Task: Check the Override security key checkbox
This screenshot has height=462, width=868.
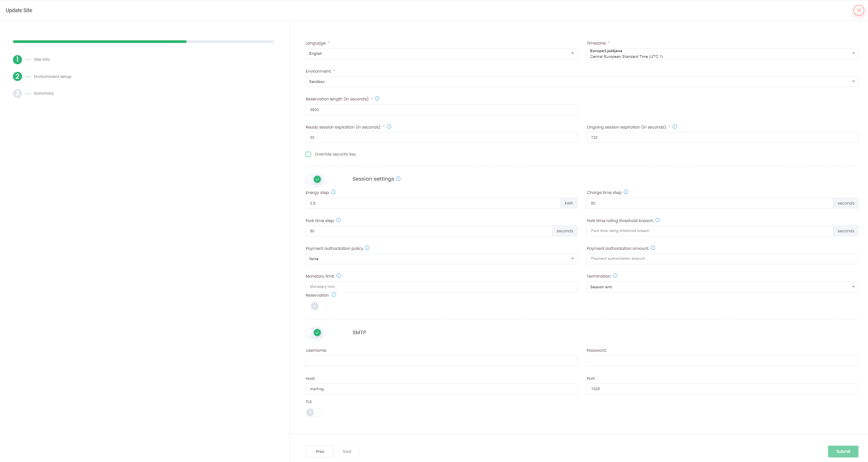Action: coord(308,154)
